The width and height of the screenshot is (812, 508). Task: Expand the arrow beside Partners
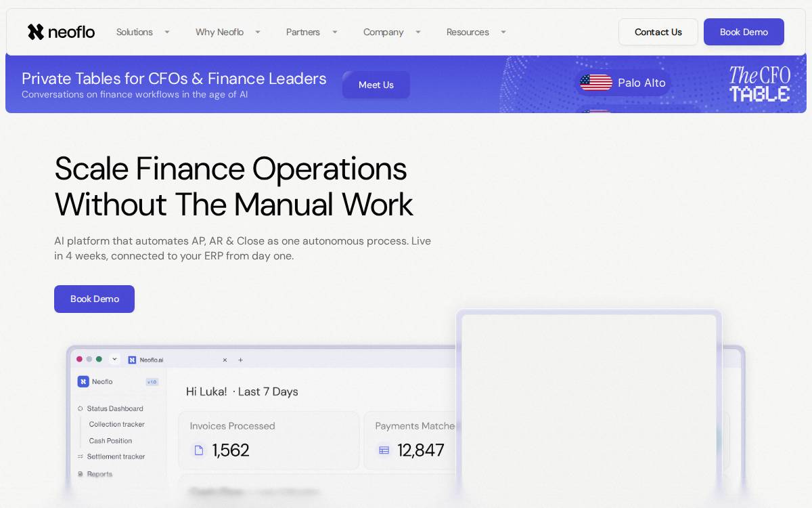pos(335,32)
